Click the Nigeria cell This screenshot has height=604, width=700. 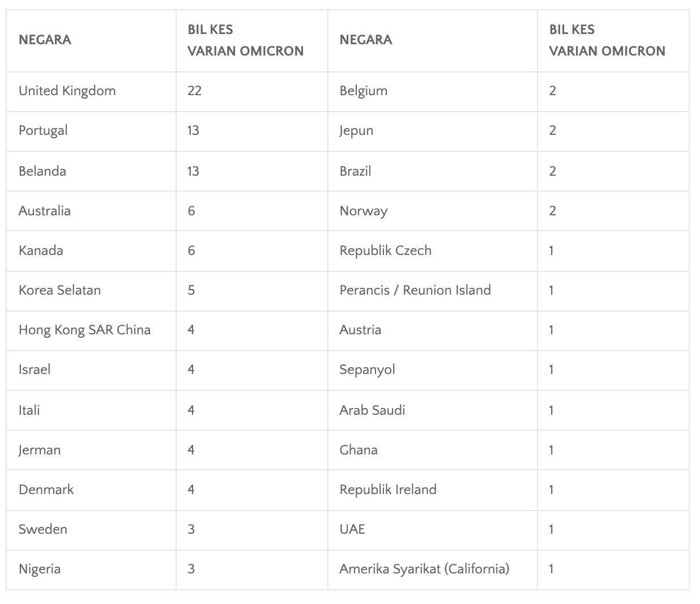click(x=40, y=569)
